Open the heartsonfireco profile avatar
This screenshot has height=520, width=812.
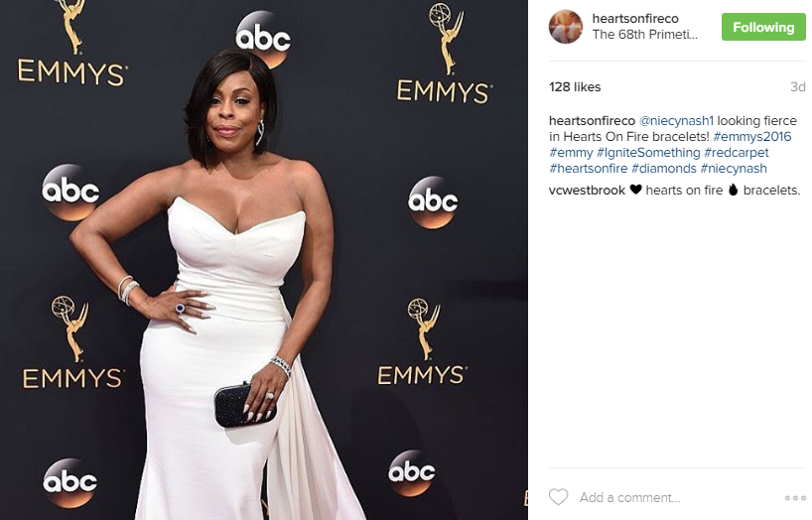[566, 27]
